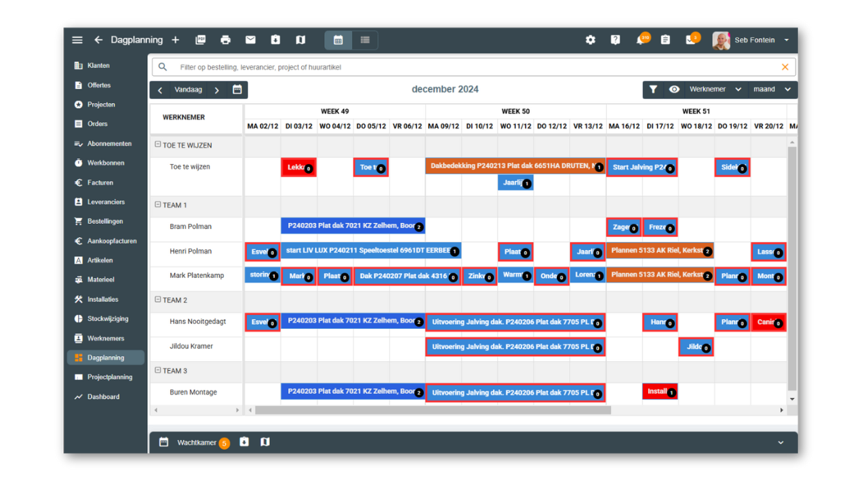This screenshot has width=868, height=488.
Task: Open the email icon in the top toolbar
Action: [x=250, y=40]
